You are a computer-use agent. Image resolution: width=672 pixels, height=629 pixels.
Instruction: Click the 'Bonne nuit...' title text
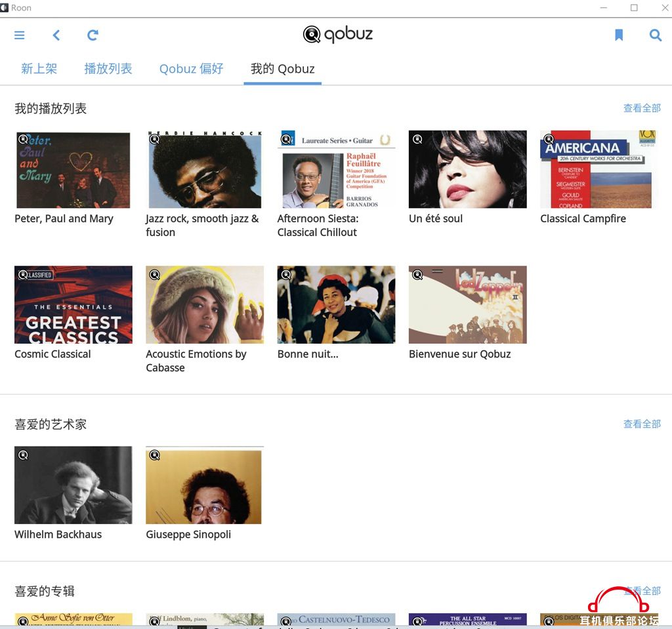(308, 354)
